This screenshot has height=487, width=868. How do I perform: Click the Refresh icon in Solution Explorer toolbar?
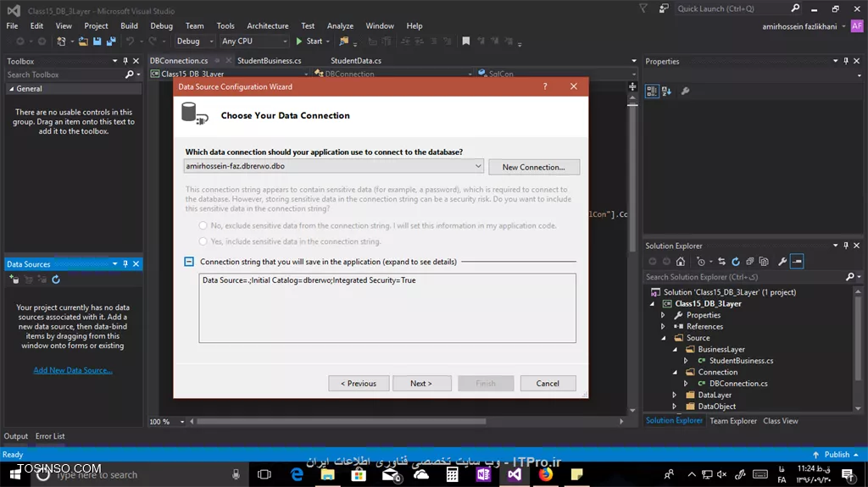[736, 261]
